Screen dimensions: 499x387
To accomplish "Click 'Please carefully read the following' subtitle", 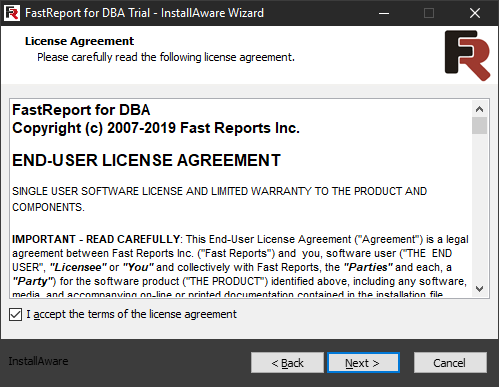I will click(x=166, y=57).
